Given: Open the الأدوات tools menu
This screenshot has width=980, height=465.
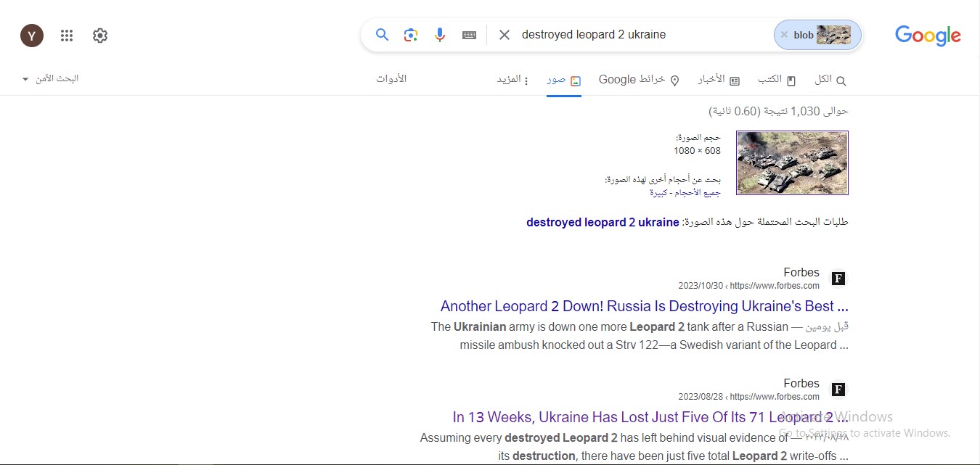Looking at the screenshot, I should (391, 78).
